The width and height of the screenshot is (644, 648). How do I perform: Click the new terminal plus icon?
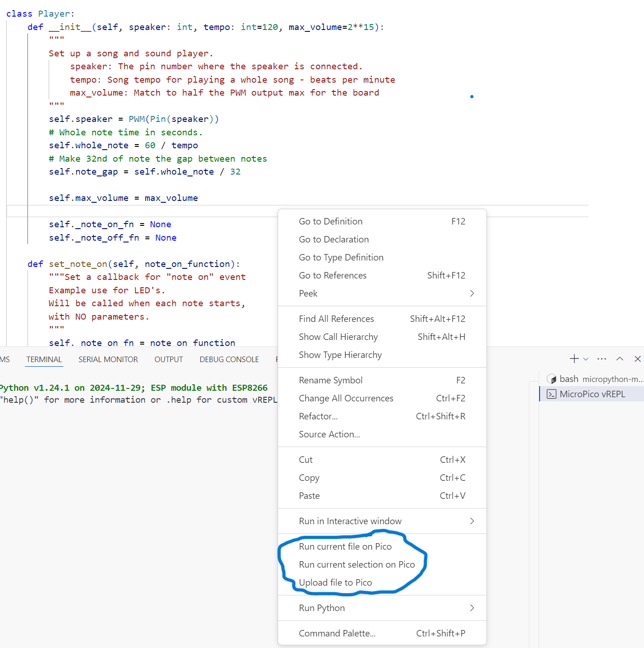click(x=574, y=359)
